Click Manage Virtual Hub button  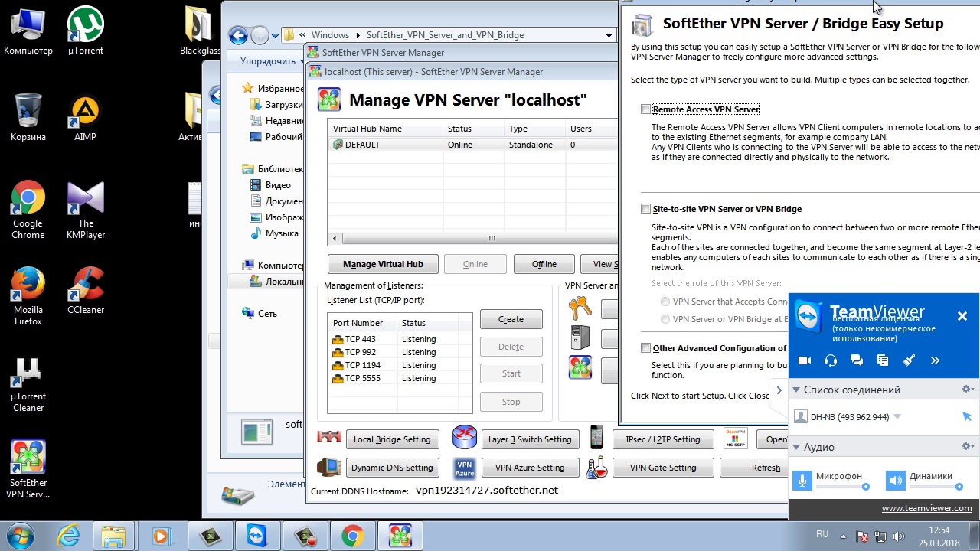click(x=383, y=264)
